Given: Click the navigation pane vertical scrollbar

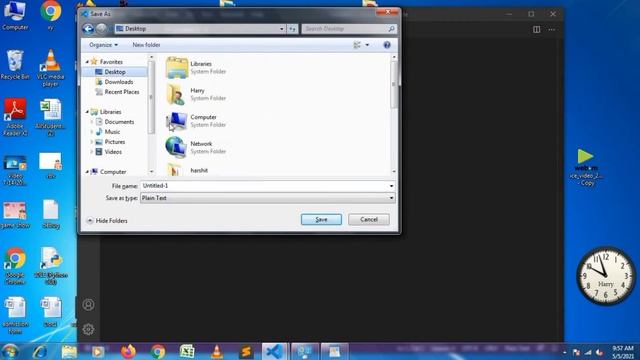Looking at the screenshot, I should pos(151,114).
